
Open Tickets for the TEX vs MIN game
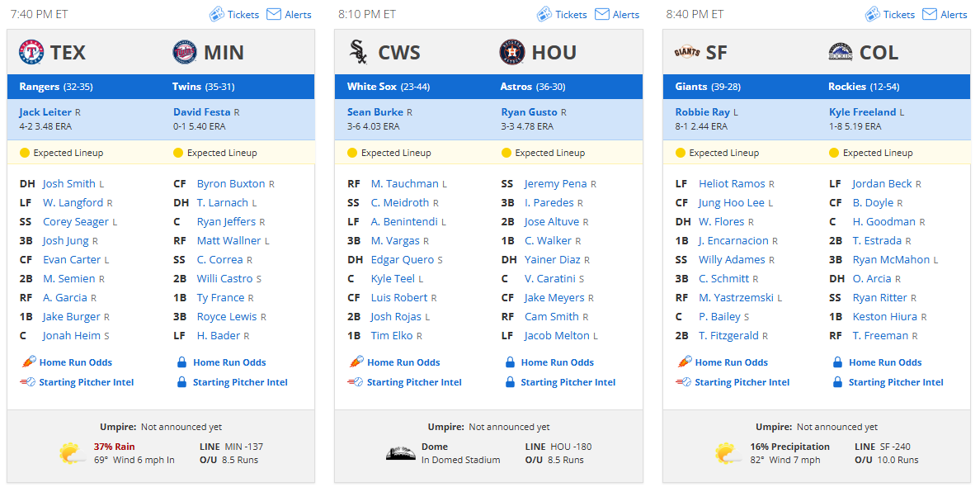(x=234, y=14)
